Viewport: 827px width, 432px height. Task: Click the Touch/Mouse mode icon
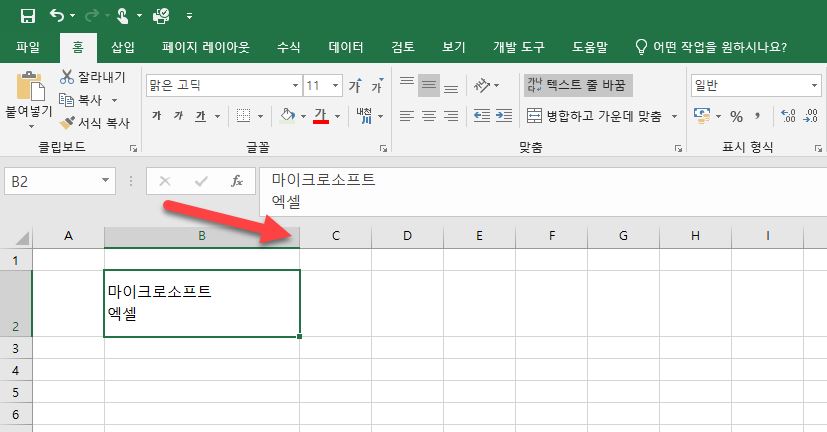click(122, 16)
